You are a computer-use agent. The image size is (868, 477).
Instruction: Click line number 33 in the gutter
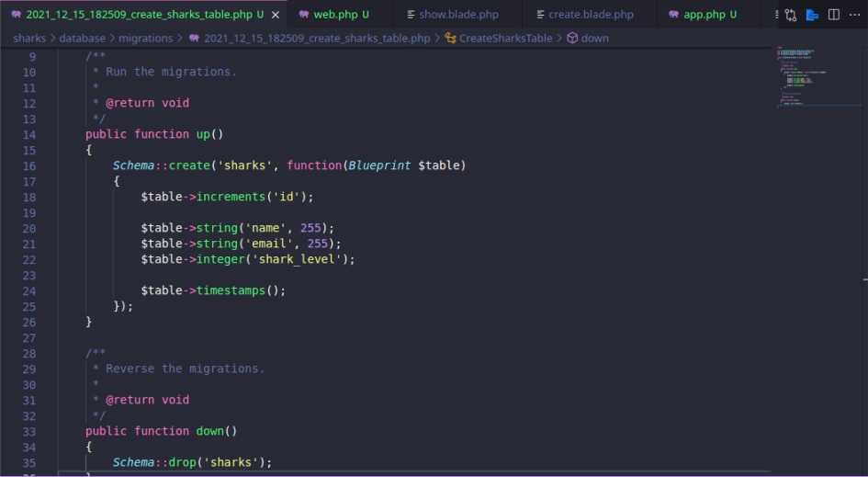pyautogui.click(x=29, y=432)
